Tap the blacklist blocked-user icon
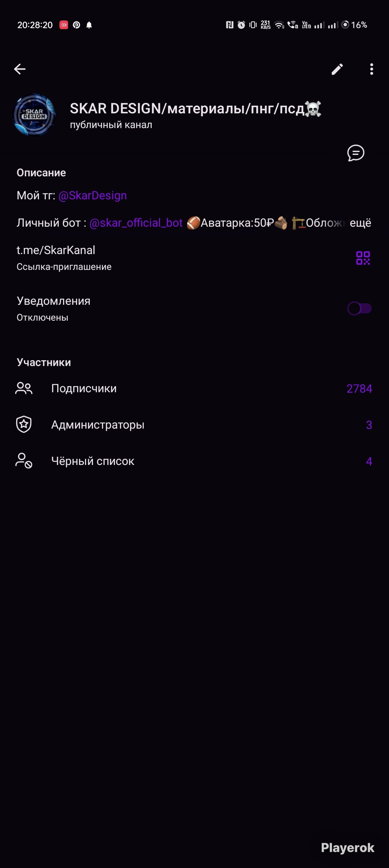The height and width of the screenshot is (868, 389). (x=24, y=461)
